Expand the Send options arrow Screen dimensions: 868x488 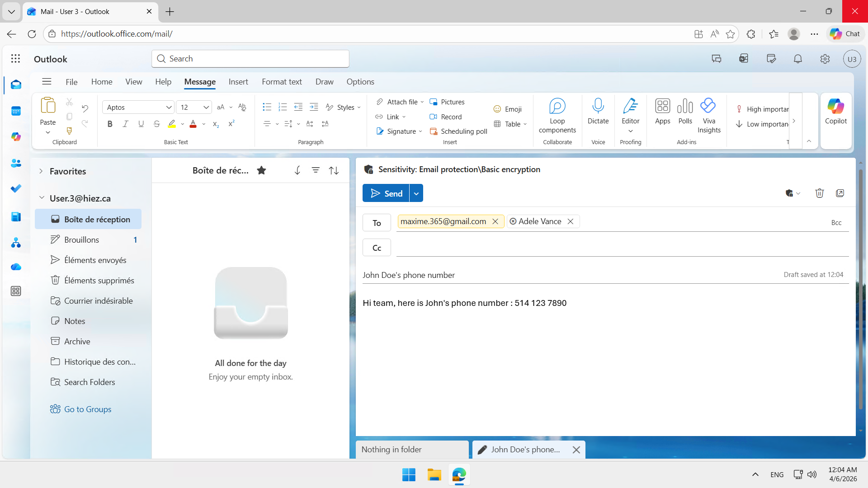tap(416, 193)
